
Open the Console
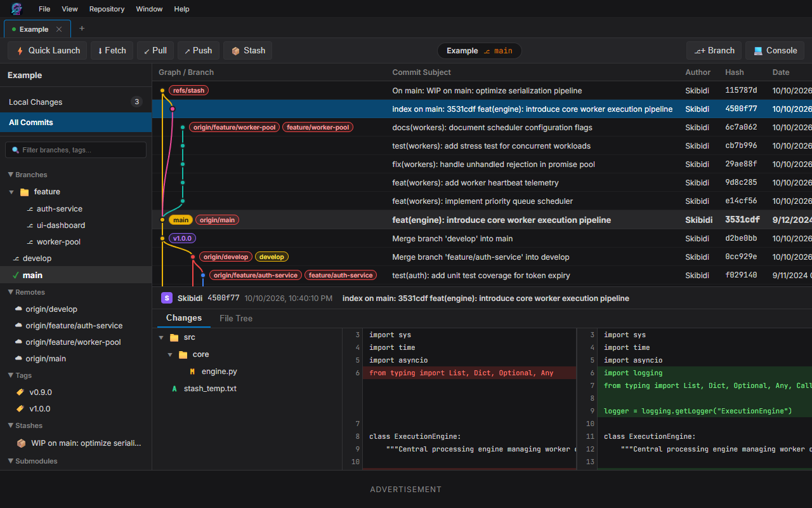775,51
